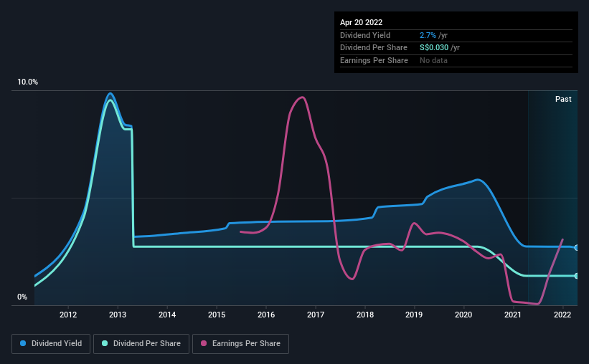Screen dimensions: 589x364
Task: Click the teal Dividend Per Share endpoint marker
Action: (577, 276)
